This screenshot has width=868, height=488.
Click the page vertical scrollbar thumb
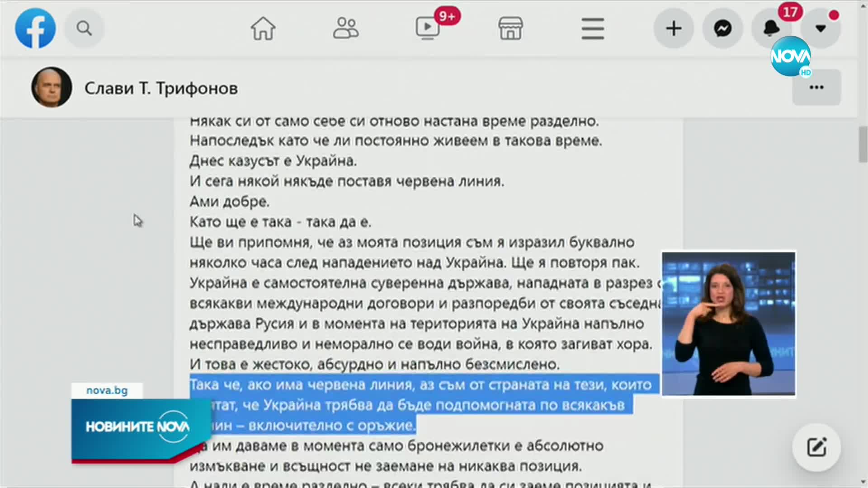coord(863,145)
